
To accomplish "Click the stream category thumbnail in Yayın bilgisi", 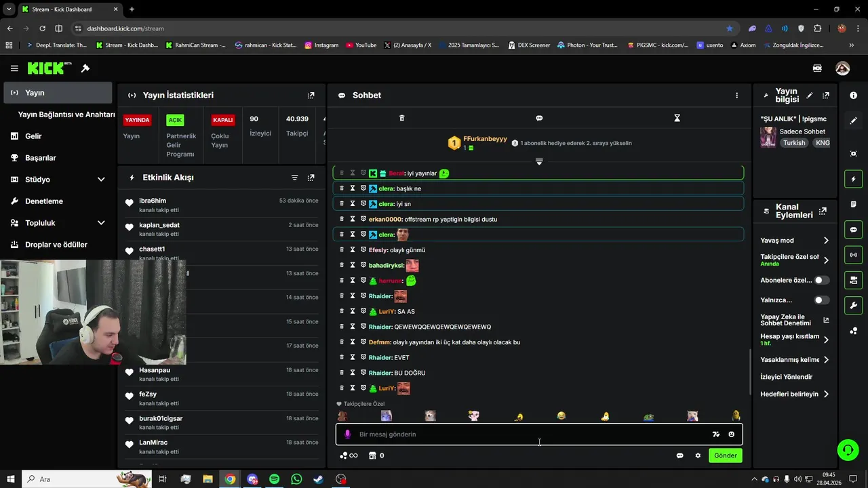I will (768, 137).
